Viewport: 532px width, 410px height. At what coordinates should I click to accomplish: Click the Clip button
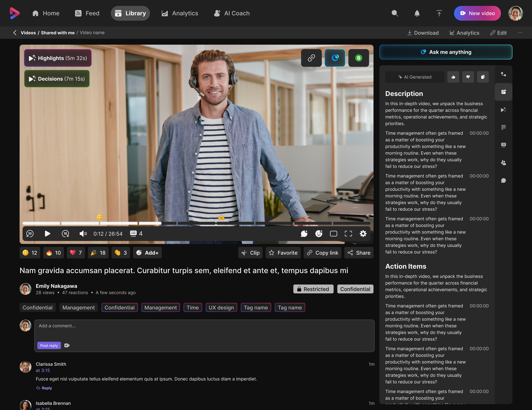[x=250, y=253]
